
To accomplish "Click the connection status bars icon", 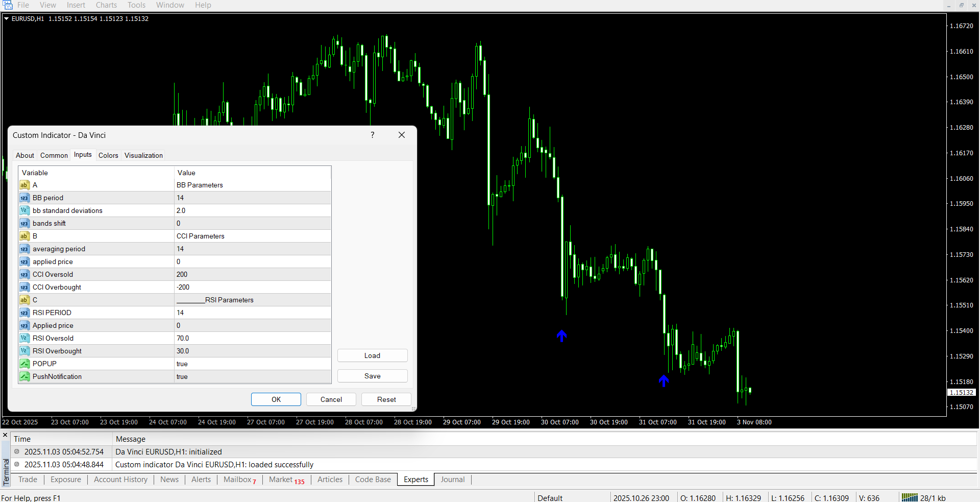I will tap(909, 497).
